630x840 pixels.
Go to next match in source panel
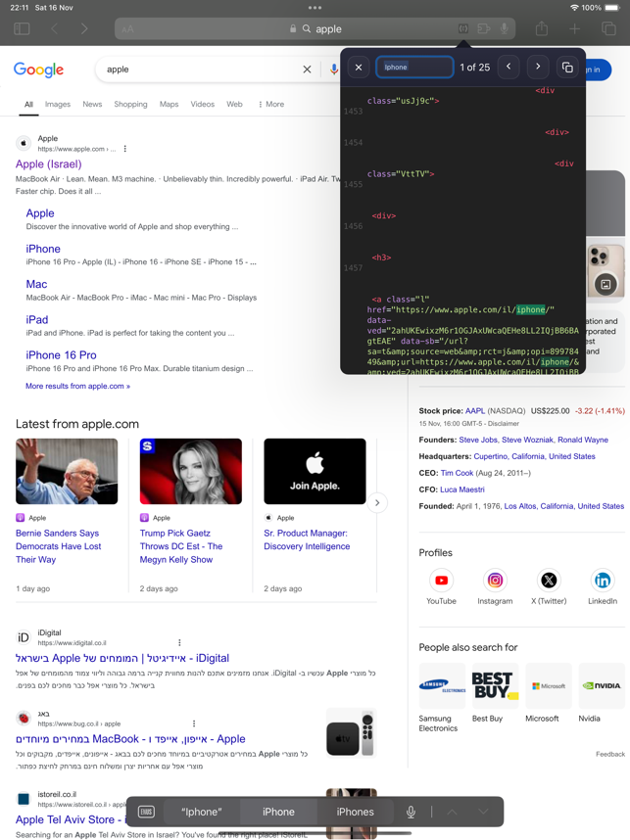point(538,67)
